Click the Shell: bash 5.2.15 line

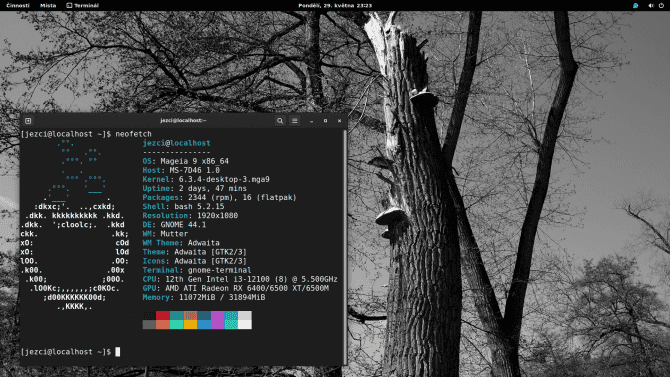pyautogui.click(x=183, y=206)
